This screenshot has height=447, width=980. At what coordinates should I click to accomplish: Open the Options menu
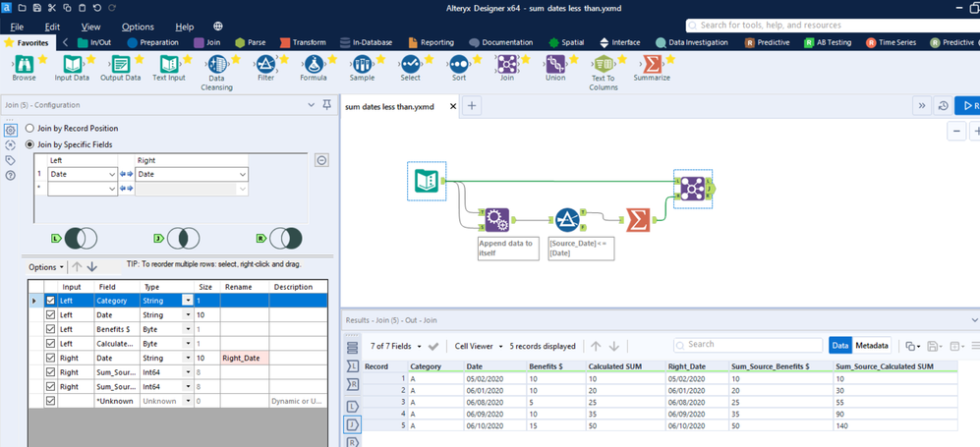(x=138, y=27)
